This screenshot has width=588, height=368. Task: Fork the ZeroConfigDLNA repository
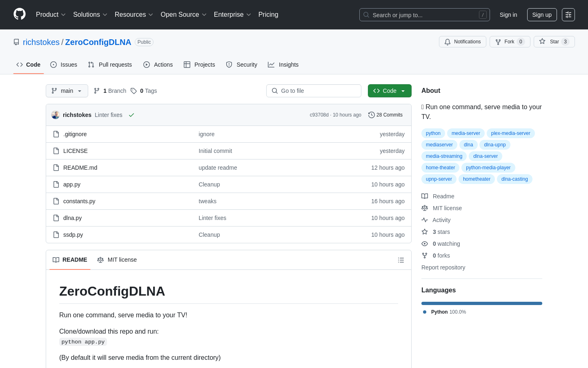click(510, 42)
